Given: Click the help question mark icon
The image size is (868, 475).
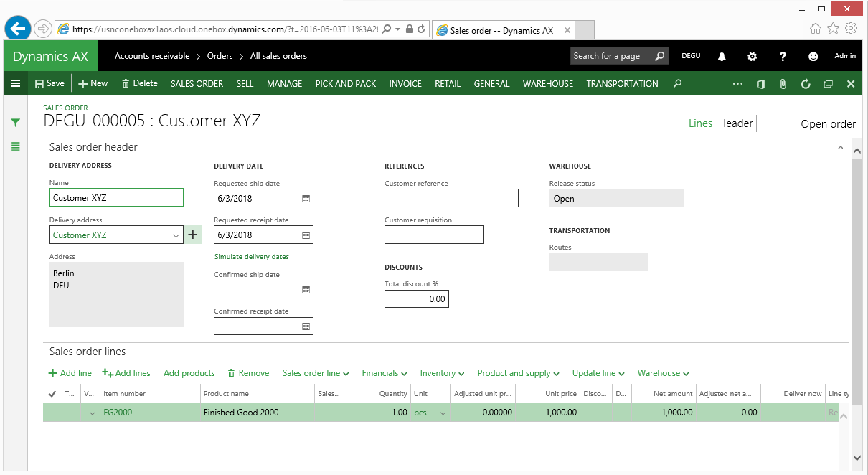Looking at the screenshot, I should (783, 56).
